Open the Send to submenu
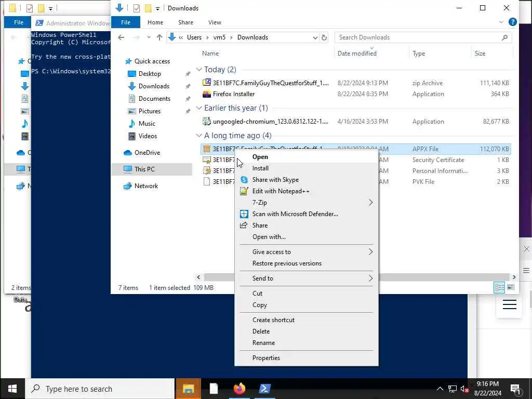 (307, 278)
